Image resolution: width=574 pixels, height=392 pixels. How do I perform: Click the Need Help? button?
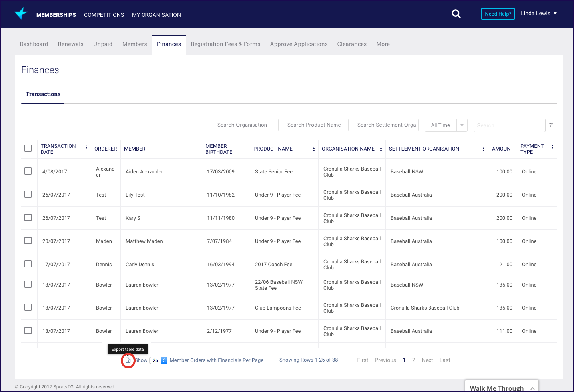click(498, 14)
